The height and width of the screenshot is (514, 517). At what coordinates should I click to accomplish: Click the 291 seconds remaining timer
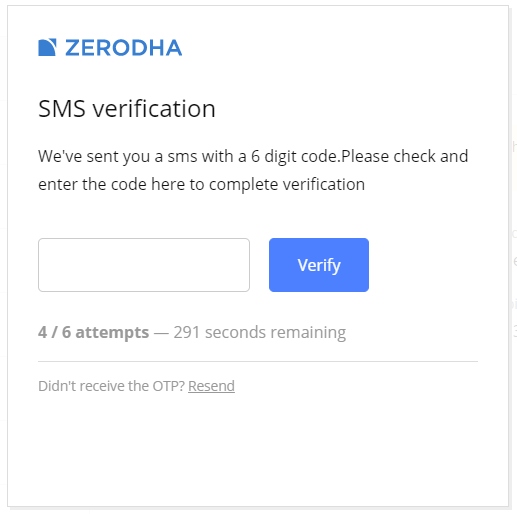point(260,332)
